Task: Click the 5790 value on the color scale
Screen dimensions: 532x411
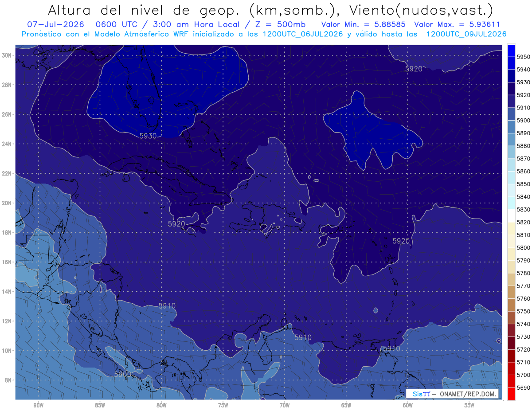Action: coord(524,260)
